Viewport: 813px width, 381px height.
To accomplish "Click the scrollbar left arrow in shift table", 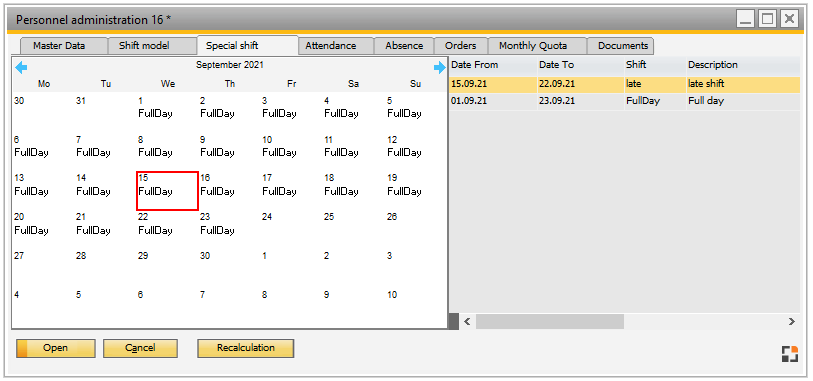I will click(x=467, y=321).
